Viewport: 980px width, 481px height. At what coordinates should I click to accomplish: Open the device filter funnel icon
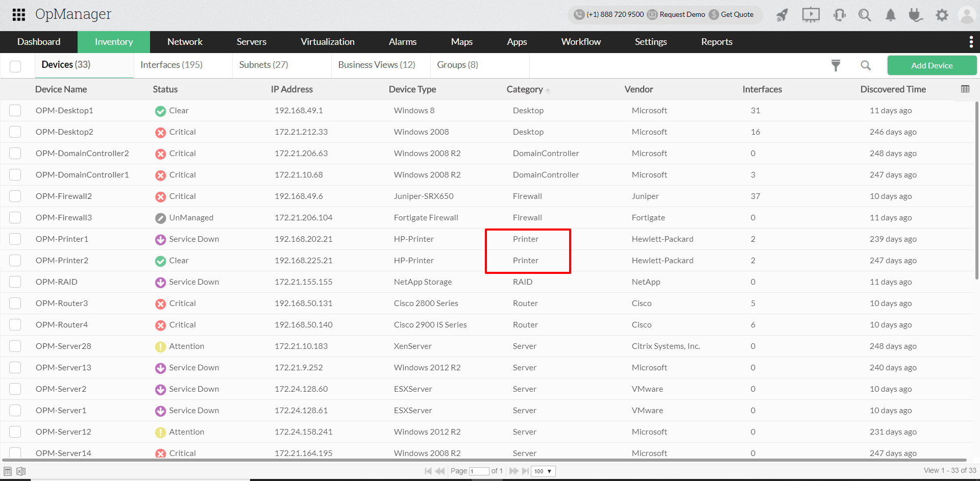[x=836, y=65]
